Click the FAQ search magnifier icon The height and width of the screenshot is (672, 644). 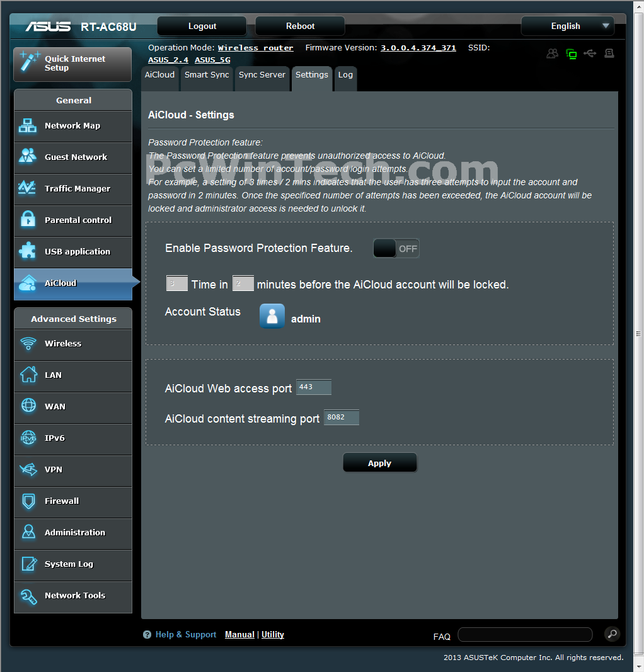tap(612, 634)
